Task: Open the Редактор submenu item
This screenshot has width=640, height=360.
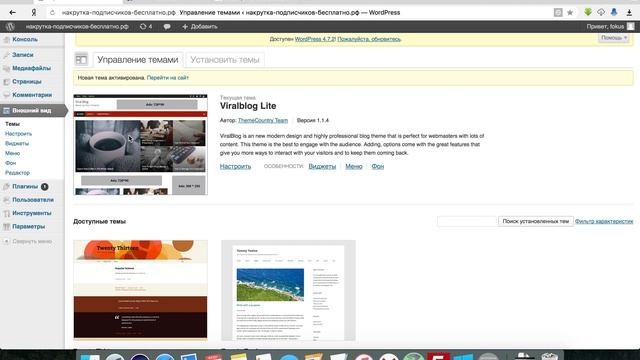Action: [17, 173]
